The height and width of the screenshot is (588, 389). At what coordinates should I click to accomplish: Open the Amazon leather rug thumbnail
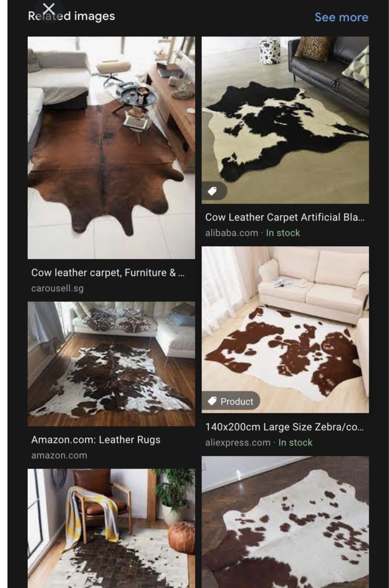(x=111, y=364)
